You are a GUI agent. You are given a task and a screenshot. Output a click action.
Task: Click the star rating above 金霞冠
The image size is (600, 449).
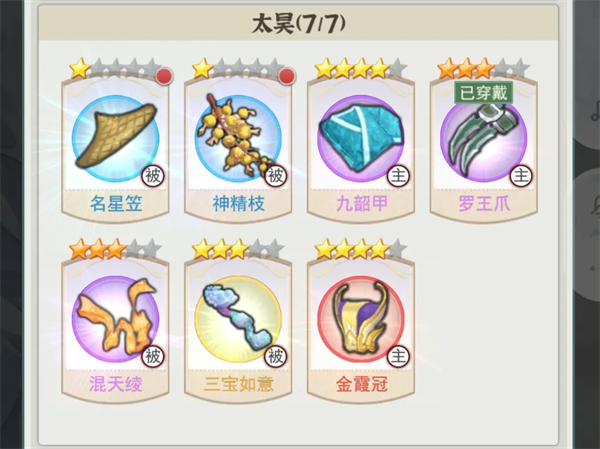point(360,249)
